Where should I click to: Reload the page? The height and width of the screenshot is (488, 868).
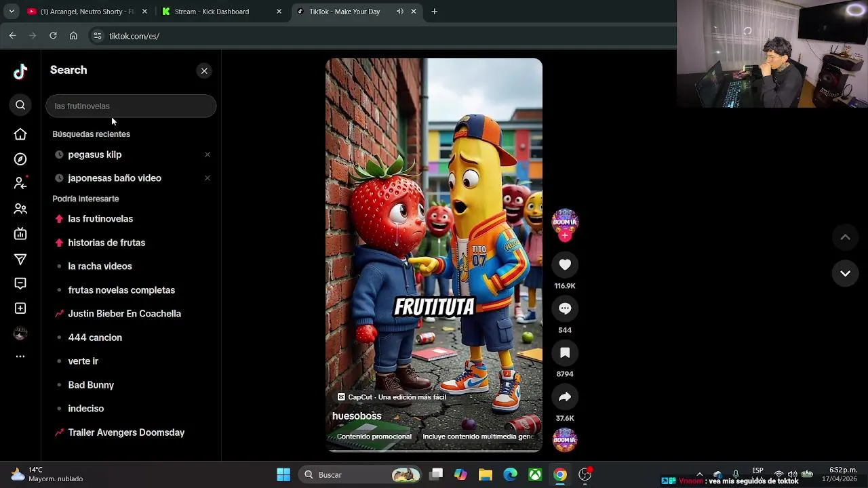[x=53, y=36]
